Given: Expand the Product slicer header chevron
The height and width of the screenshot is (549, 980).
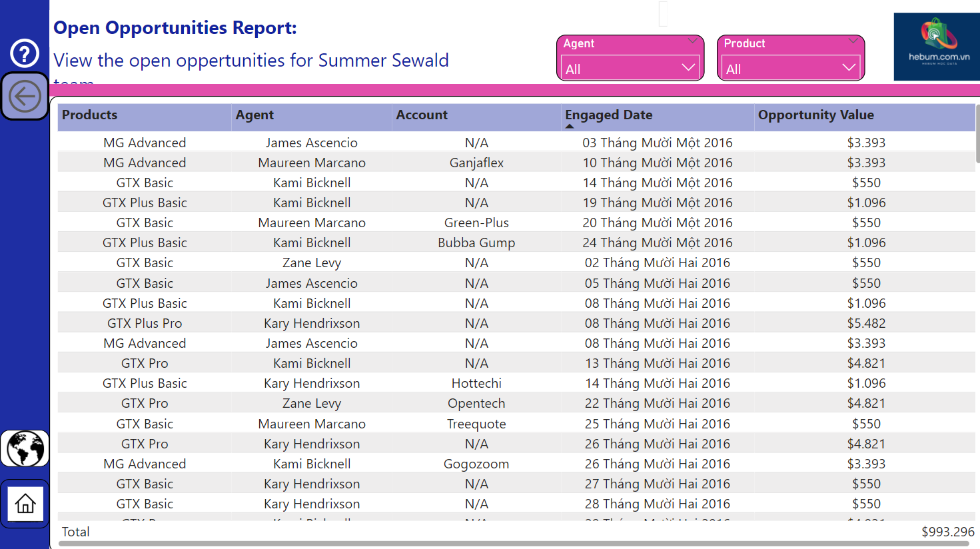Looking at the screenshot, I should (x=853, y=41).
